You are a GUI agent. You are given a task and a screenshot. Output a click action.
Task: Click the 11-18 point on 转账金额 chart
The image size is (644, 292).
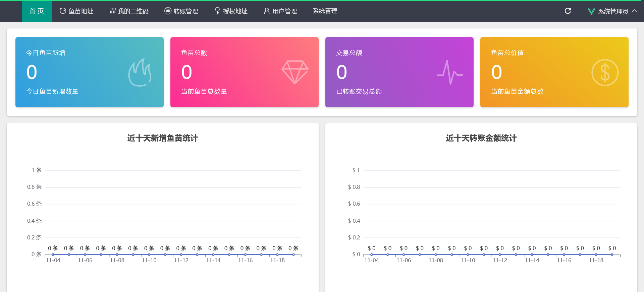click(x=596, y=254)
